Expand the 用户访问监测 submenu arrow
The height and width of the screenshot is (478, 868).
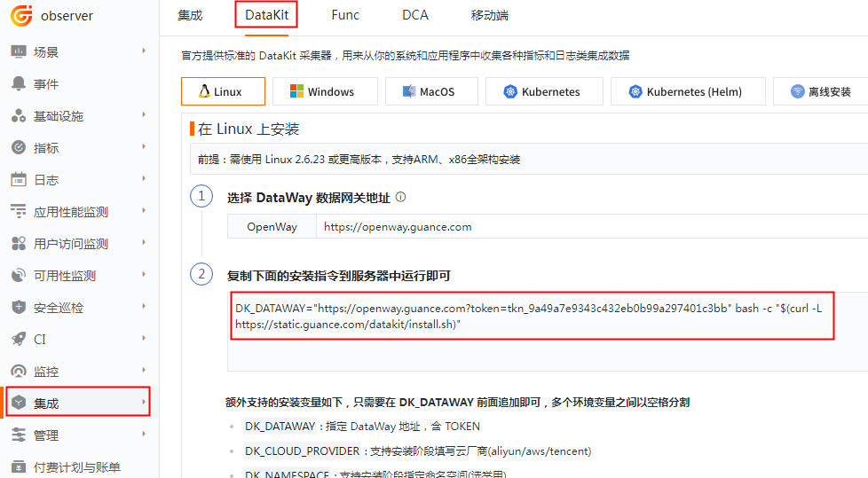click(144, 242)
